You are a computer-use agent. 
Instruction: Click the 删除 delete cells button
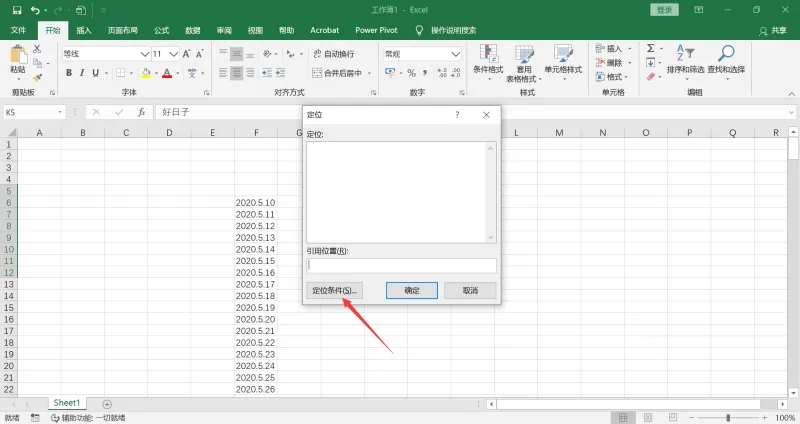pyautogui.click(x=609, y=63)
